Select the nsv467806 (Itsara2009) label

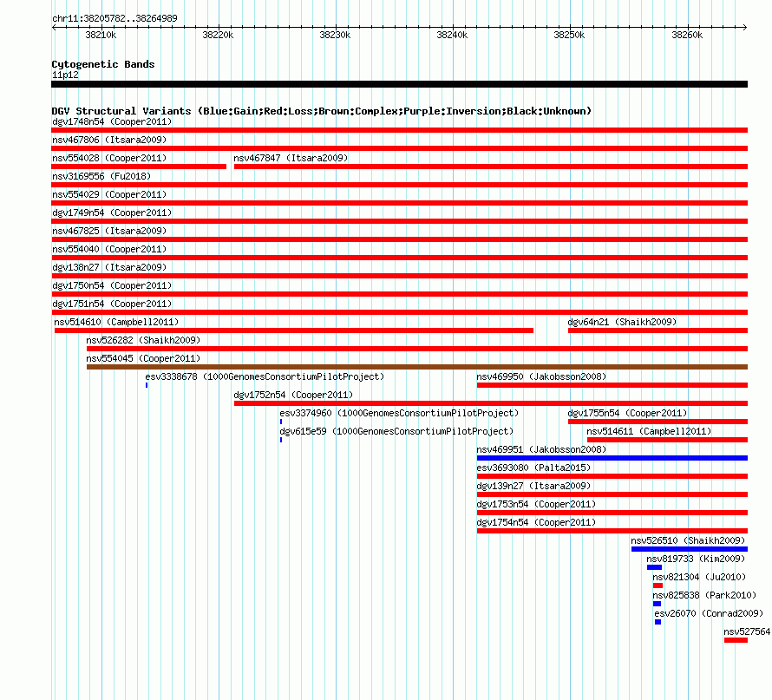point(109,140)
